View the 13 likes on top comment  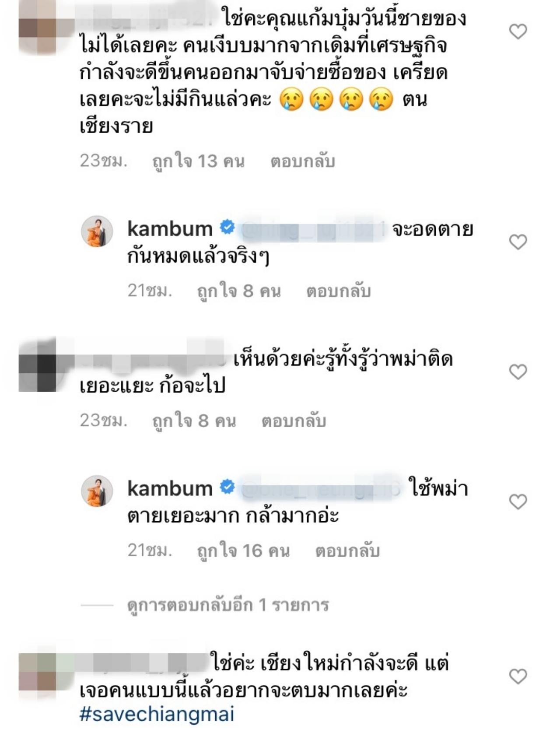198,161
